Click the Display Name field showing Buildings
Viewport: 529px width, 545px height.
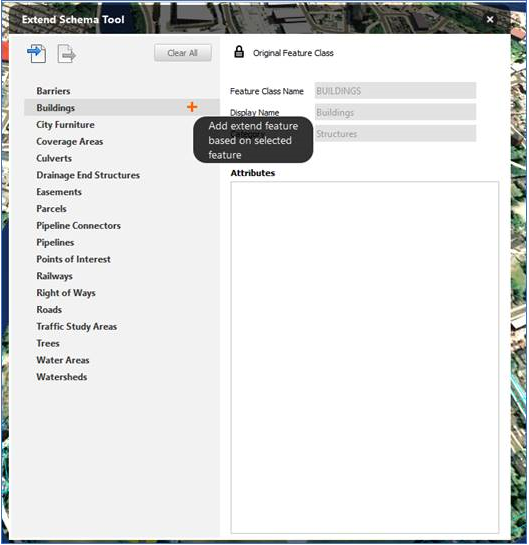395,112
